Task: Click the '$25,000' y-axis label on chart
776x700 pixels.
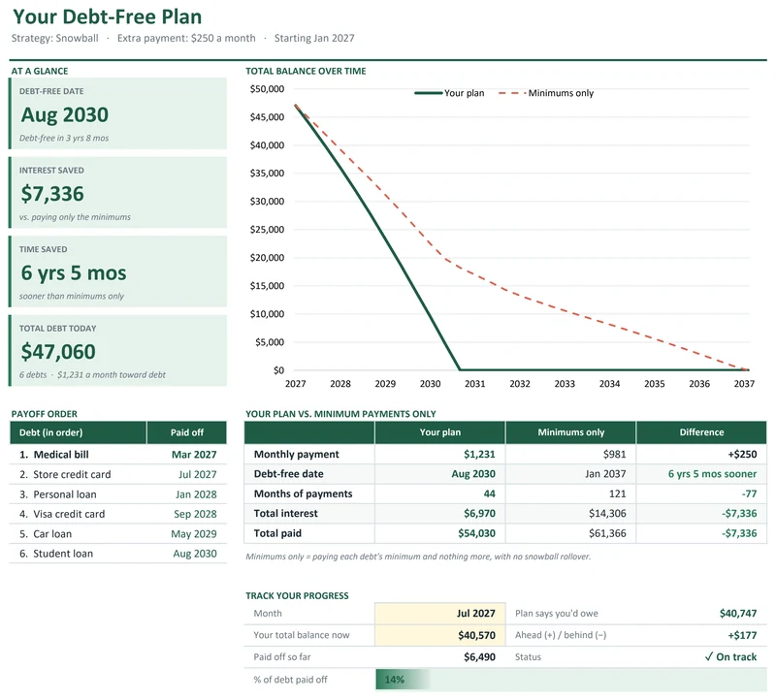Action: pos(267,230)
